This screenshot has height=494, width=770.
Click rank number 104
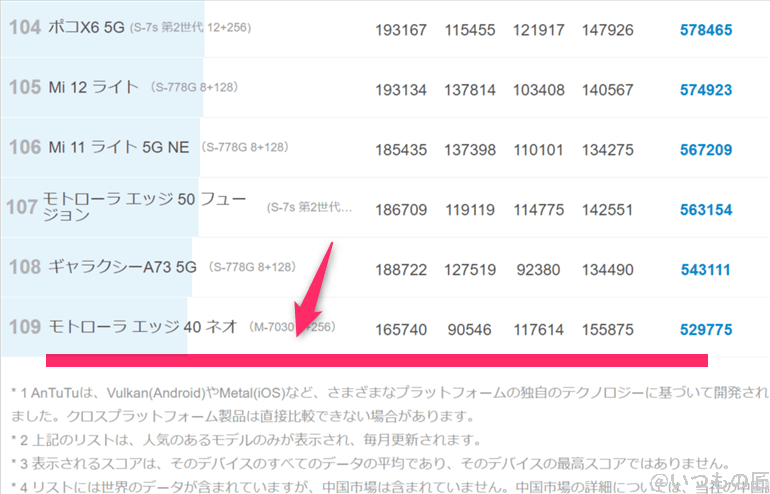[25, 27]
